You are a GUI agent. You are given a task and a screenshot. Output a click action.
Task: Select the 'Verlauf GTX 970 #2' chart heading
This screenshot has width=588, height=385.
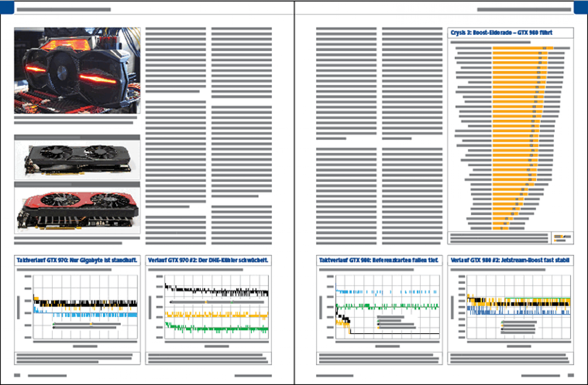pos(208,260)
